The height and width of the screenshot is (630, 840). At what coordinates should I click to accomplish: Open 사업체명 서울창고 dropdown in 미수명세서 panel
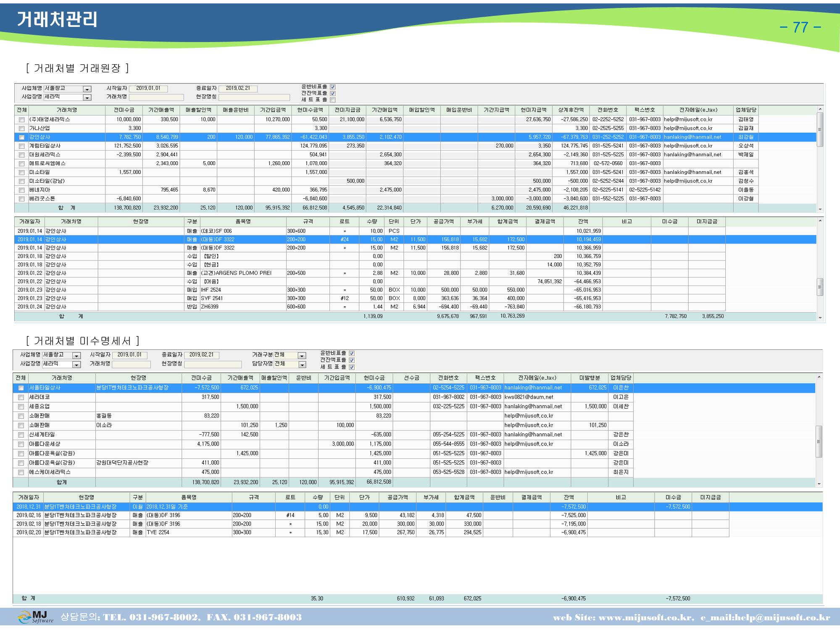[76, 356]
